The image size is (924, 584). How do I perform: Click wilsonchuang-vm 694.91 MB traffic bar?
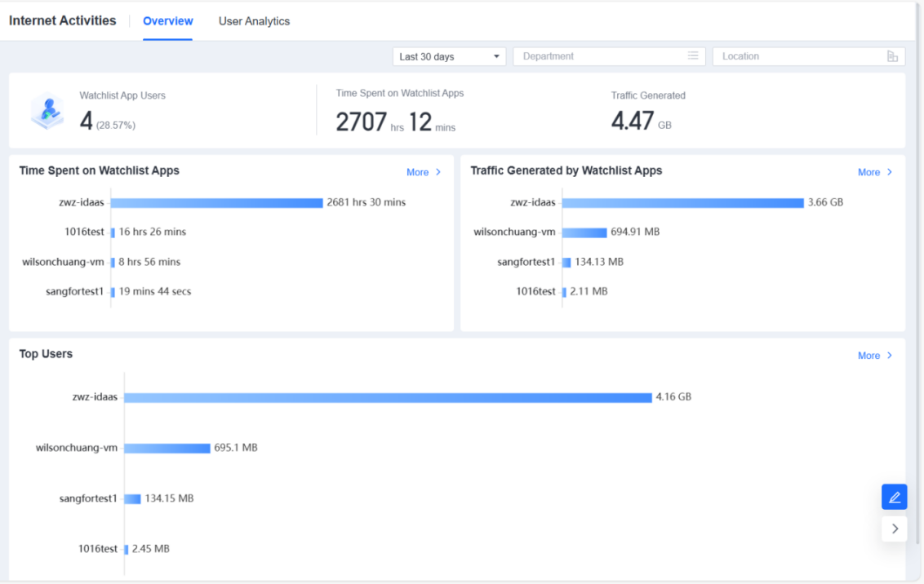pyautogui.click(x=584, y=232)
